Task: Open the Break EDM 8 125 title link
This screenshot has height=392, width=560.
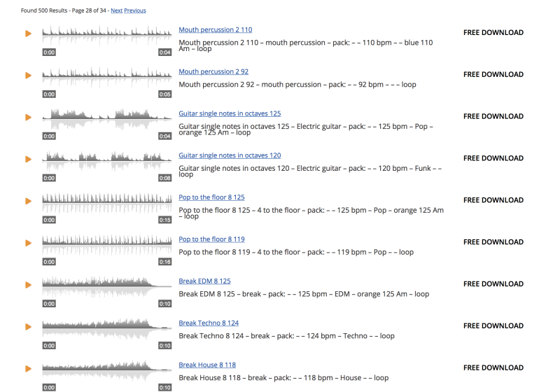Action: (x=204, y=281)
